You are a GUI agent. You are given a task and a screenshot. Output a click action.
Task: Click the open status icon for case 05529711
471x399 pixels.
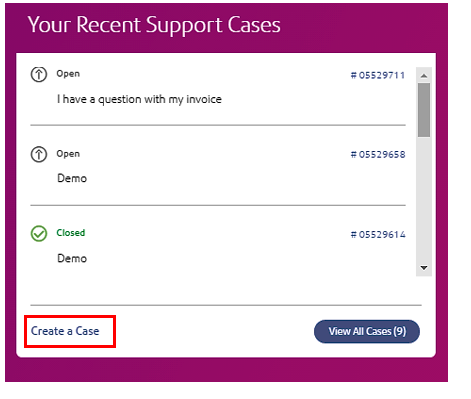39,74
